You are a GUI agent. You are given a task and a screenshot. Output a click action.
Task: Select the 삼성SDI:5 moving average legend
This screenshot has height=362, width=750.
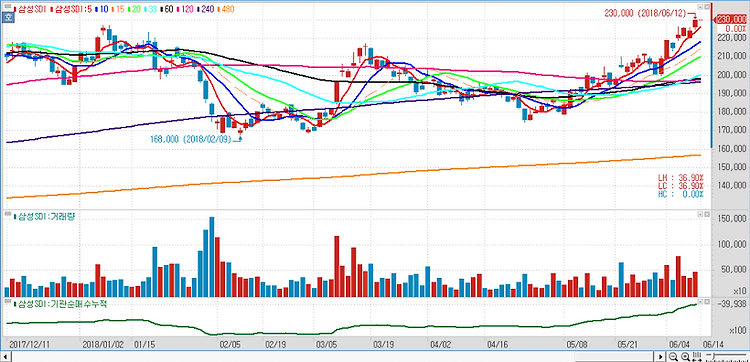coord(73,9)
